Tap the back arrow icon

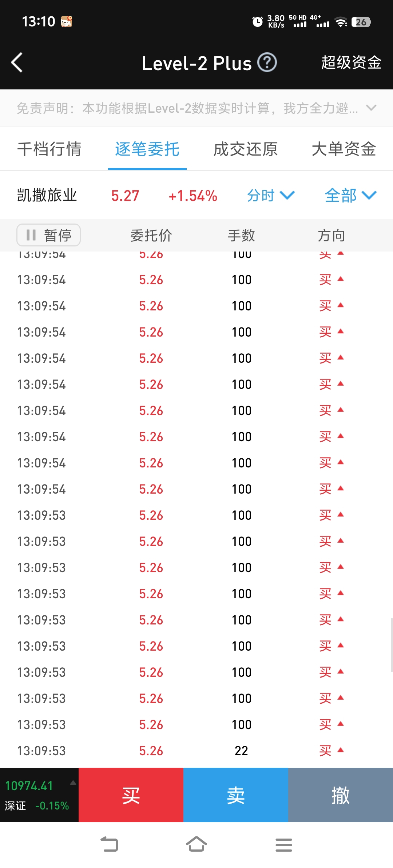pos(17,63)
